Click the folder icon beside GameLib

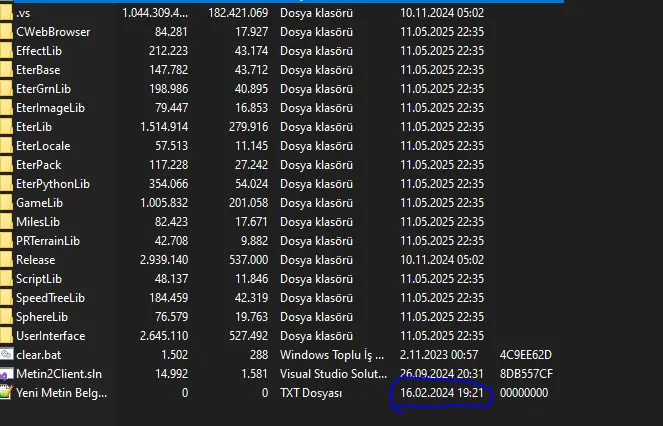coord(6,203)
